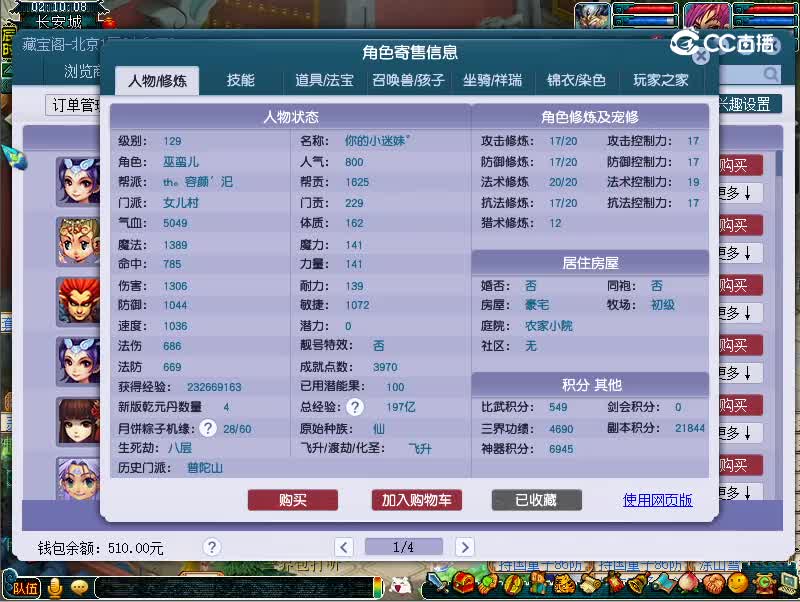
Task: Open the 召唤兽/孩子 tab
Action: [x=408, y=80]
